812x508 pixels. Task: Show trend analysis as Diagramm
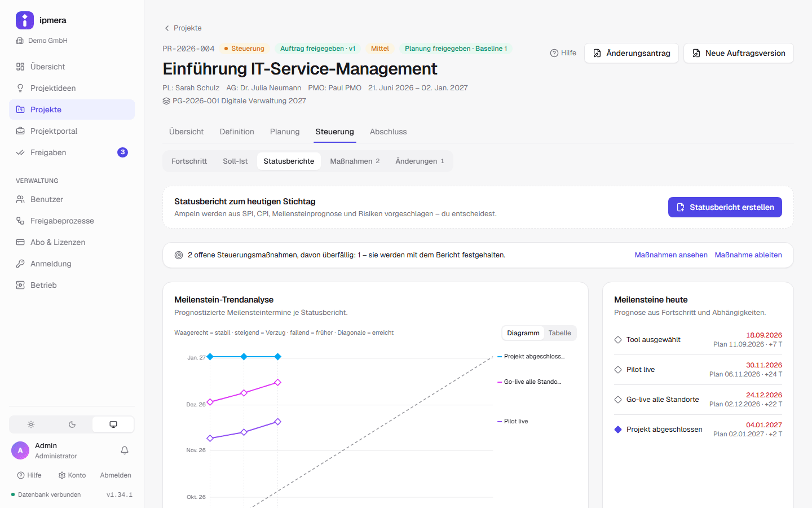coord(523,333)
